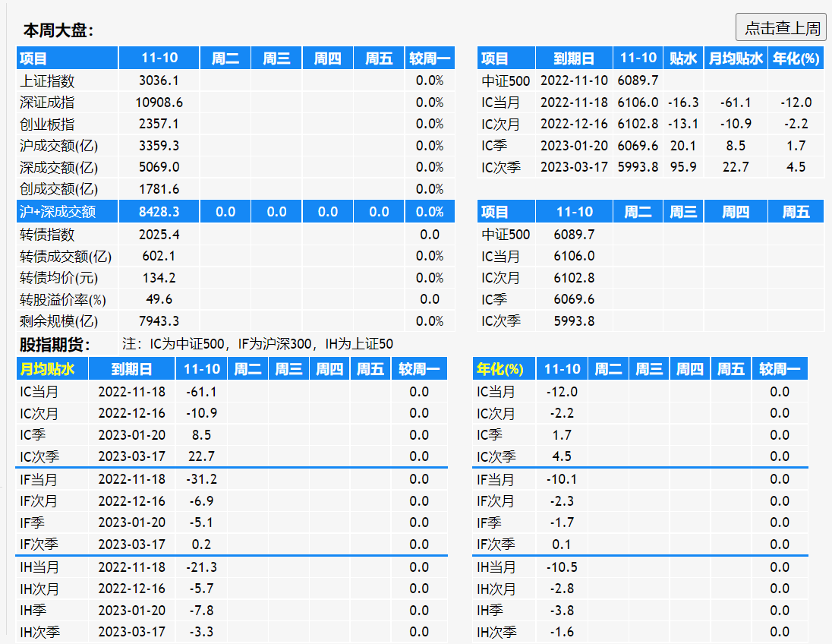
Task: Click the highlighted 沪+深成交额 row label
Action: click(x=57, y=212)
